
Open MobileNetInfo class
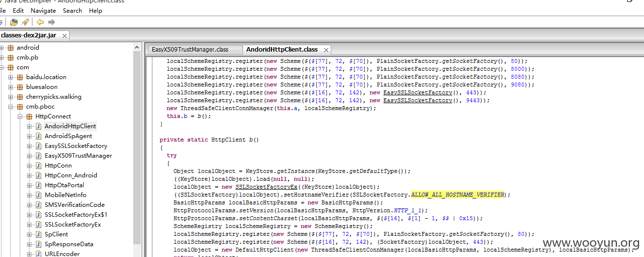65,195
